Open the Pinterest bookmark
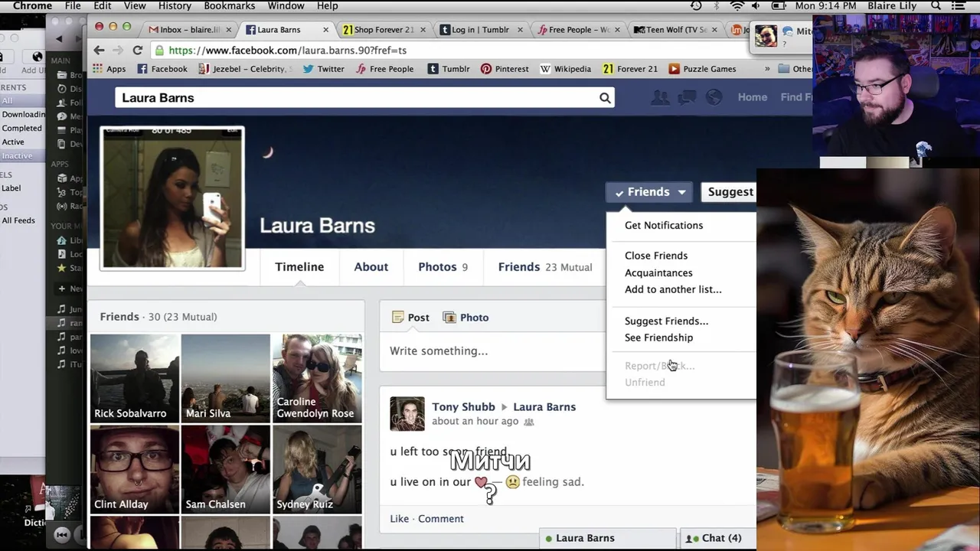 coord(505,69)
